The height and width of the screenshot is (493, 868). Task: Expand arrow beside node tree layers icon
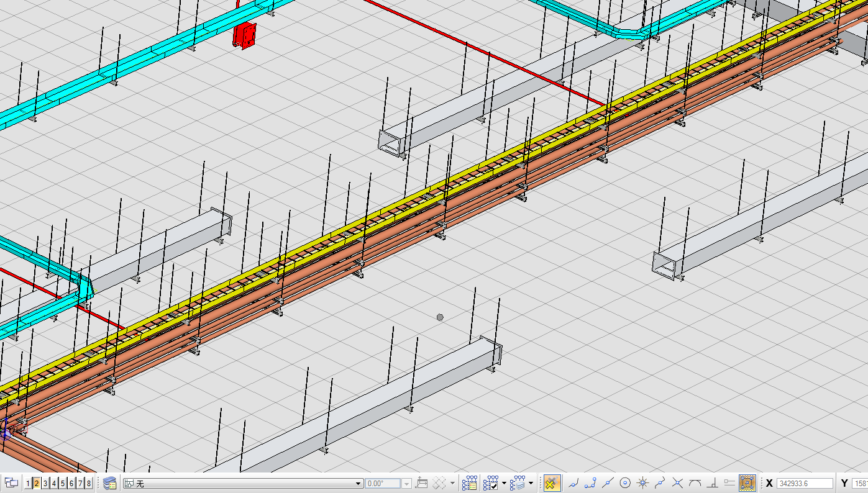(x=531, y=483)
